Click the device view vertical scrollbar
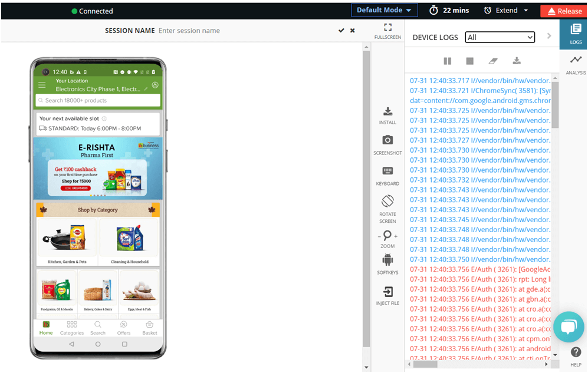 (x=366, y=199)
